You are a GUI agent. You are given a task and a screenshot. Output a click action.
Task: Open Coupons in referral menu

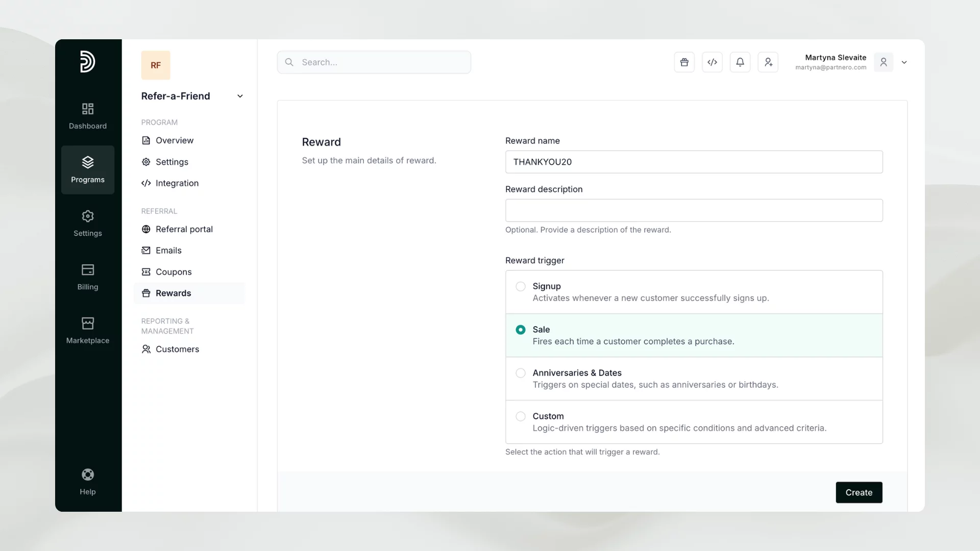point(174,272)
